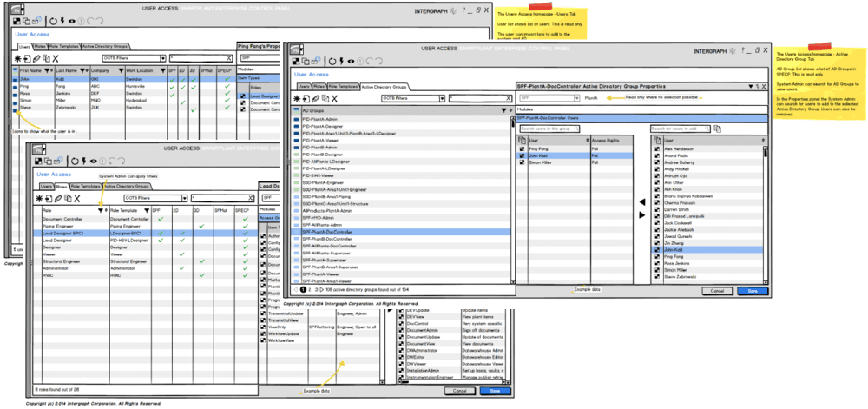Click the copy icon in AD Groups window toolbar
868x409 pixels.
point(325,98)
